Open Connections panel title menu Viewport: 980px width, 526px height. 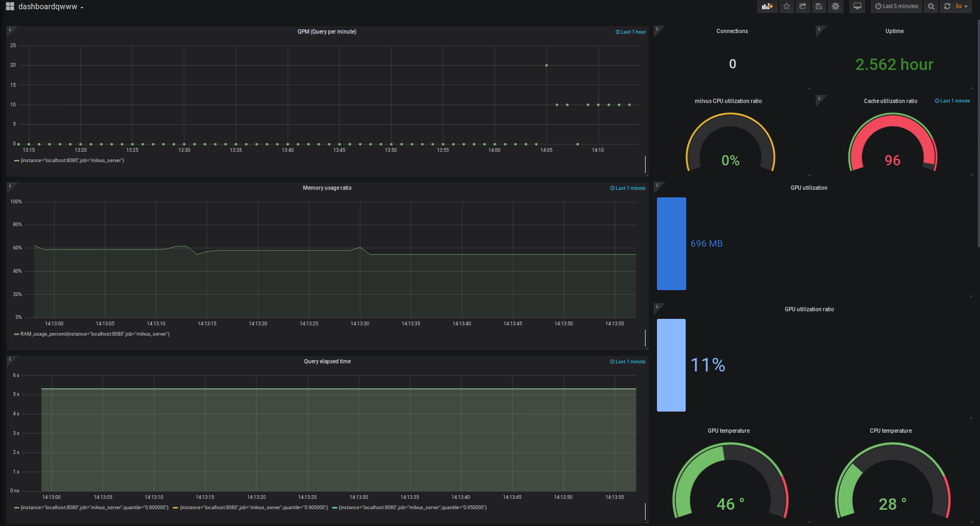click(x=732, y=31)
